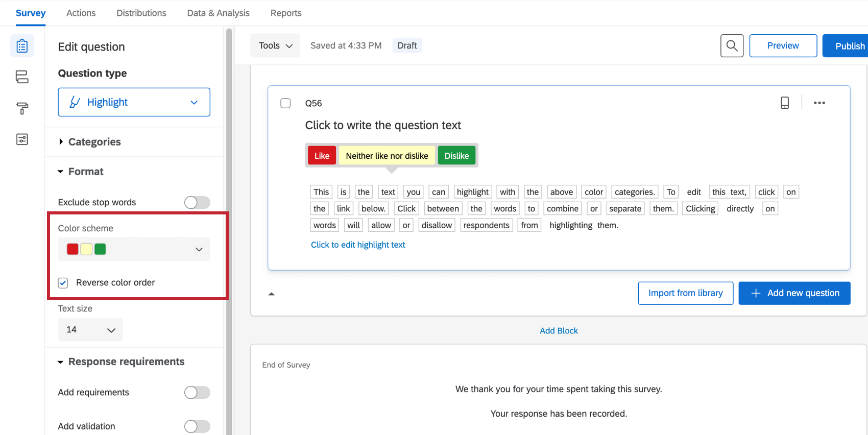This screenshot has height=435, width=868.
Task: Click the green swatch in Color scheme
Action: coord(100,249)
